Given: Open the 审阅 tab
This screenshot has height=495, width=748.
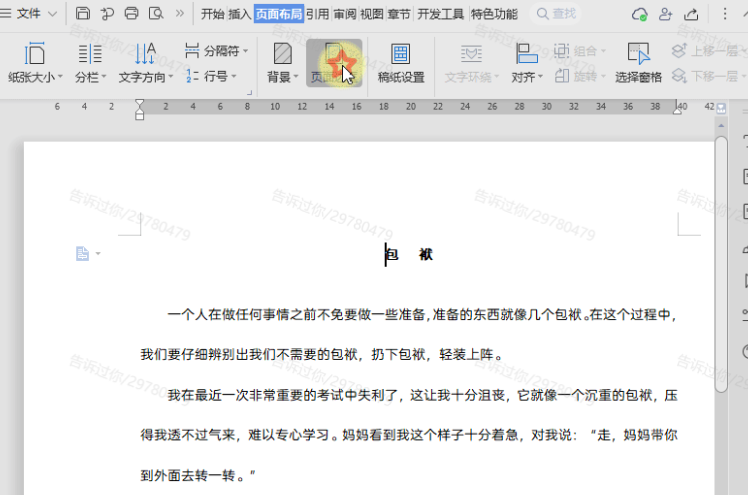Looking at the screenshot, I should 345,14.
